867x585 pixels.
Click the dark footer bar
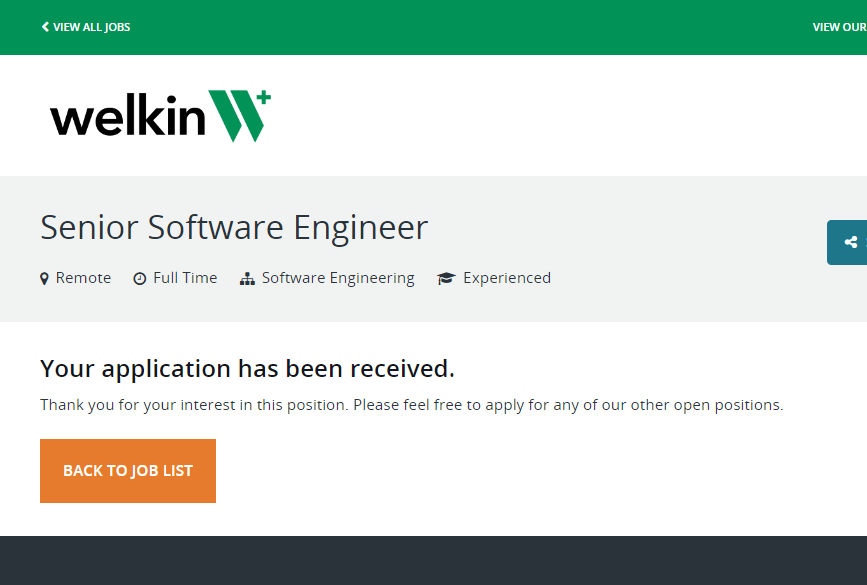click(433, 560)
